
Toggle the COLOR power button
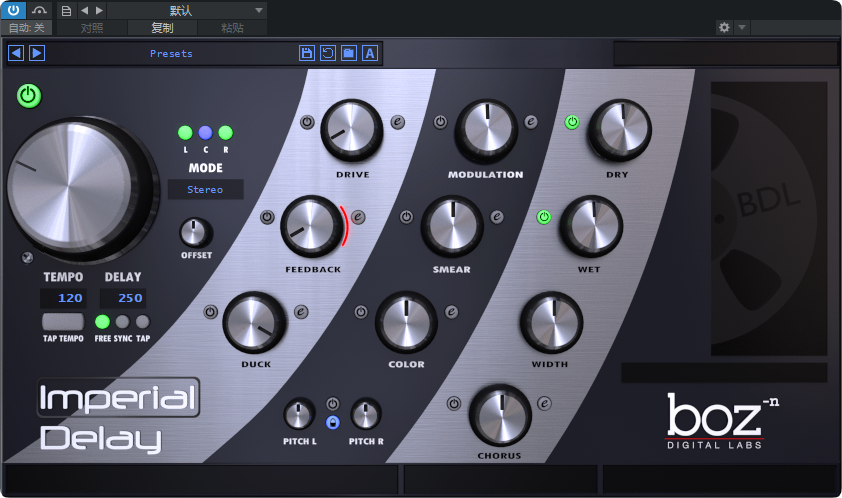click(x=361, y=312)
